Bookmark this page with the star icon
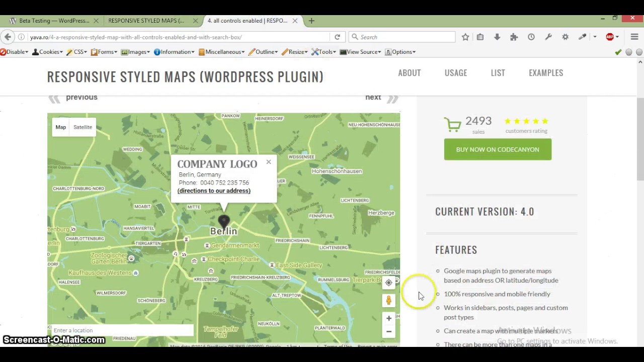 tap(465, 37)
